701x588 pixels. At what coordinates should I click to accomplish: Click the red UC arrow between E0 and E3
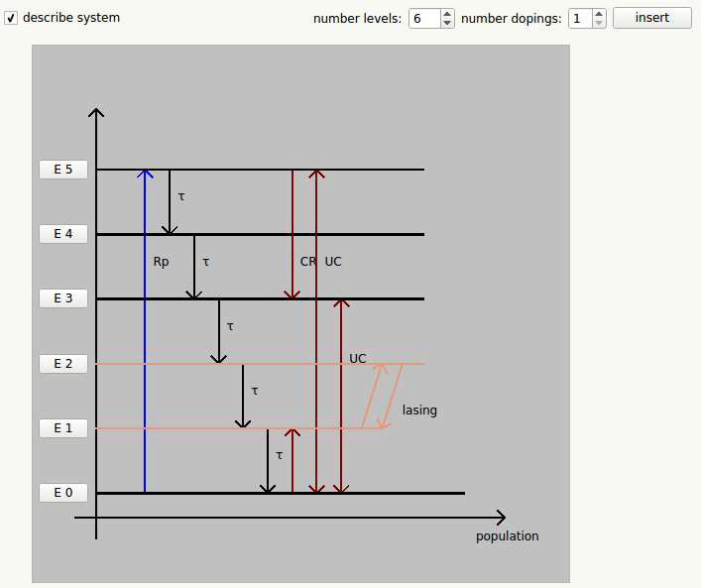[341, 396]
